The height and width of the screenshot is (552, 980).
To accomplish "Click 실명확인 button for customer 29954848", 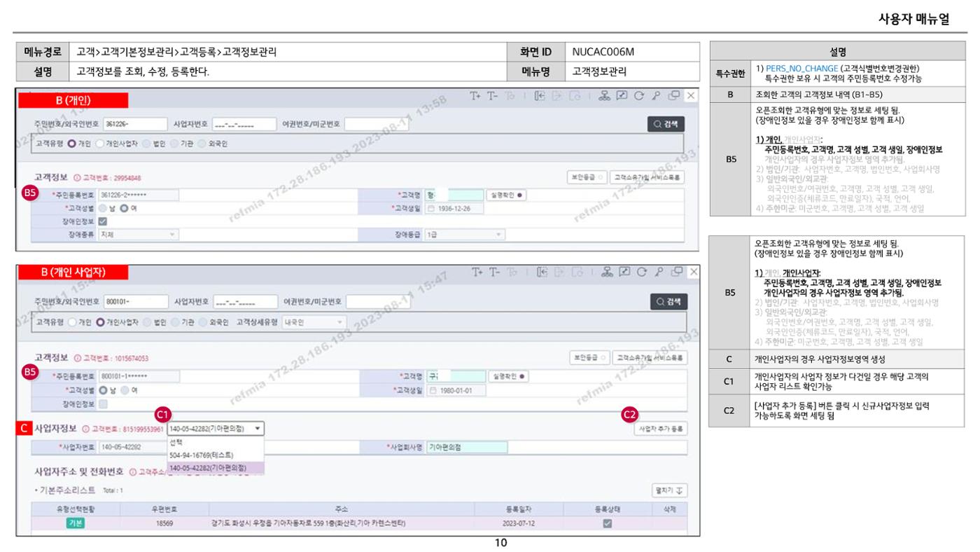I will click(507, 195).
